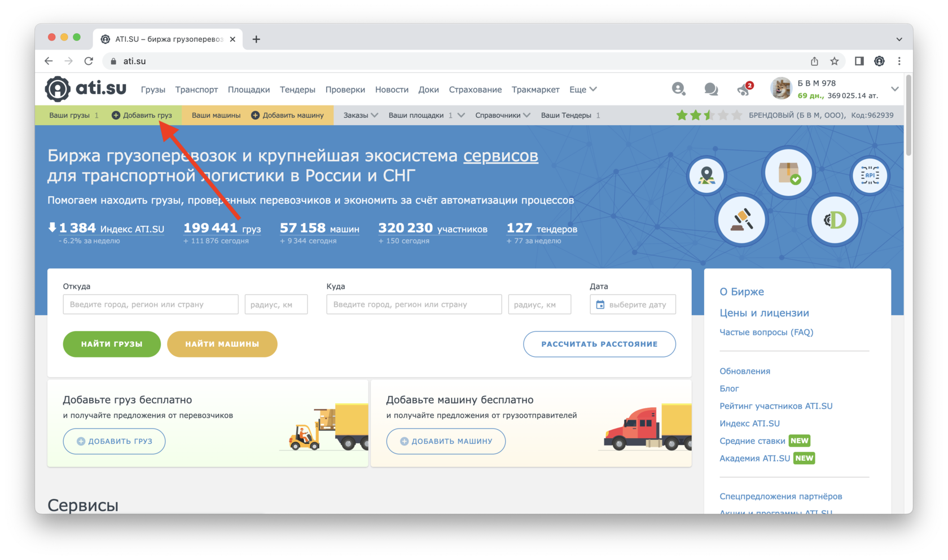
Task: Click the company star rating
Action: pyautogui.click(x=709, y=115)
